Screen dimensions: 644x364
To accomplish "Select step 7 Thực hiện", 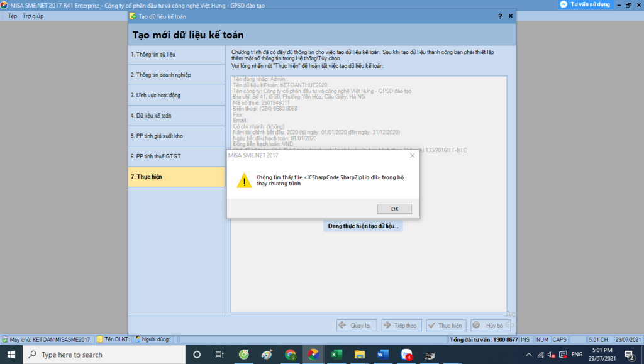I will 177,177.
